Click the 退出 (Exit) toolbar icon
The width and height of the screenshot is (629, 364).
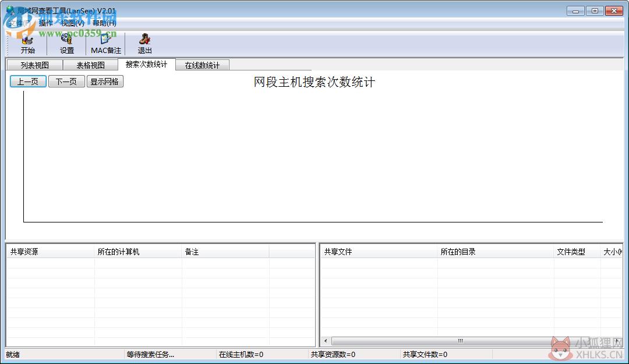coord(145,44)
